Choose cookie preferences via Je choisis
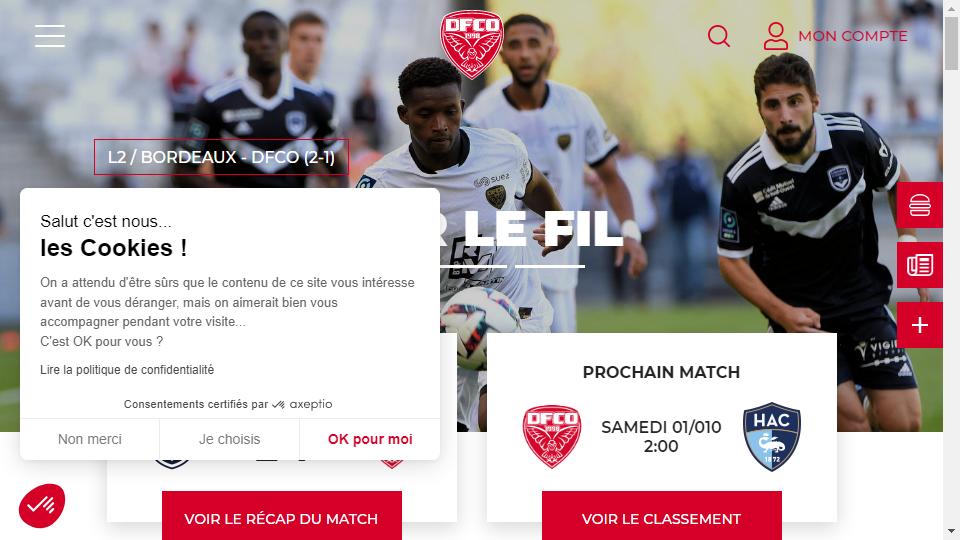Image resolution: width=960 pixels, height=540 pixels. point(230,439)
